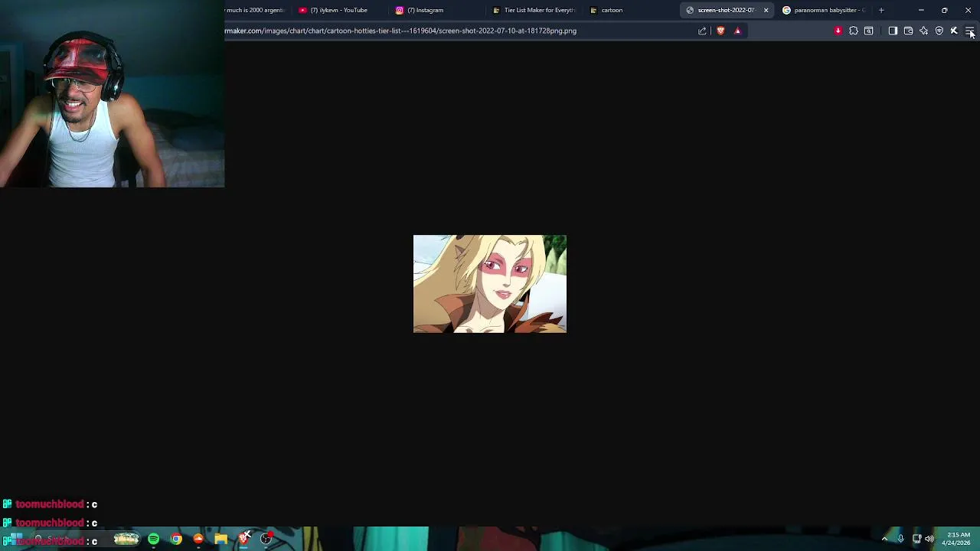This screenshot has height=551, width=980.
Task: Click the crossed tools toolbar icon
Action: (x=954, y=31)
